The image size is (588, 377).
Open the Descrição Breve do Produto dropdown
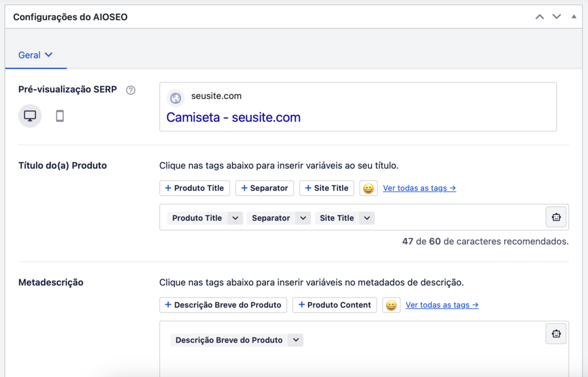296,340
